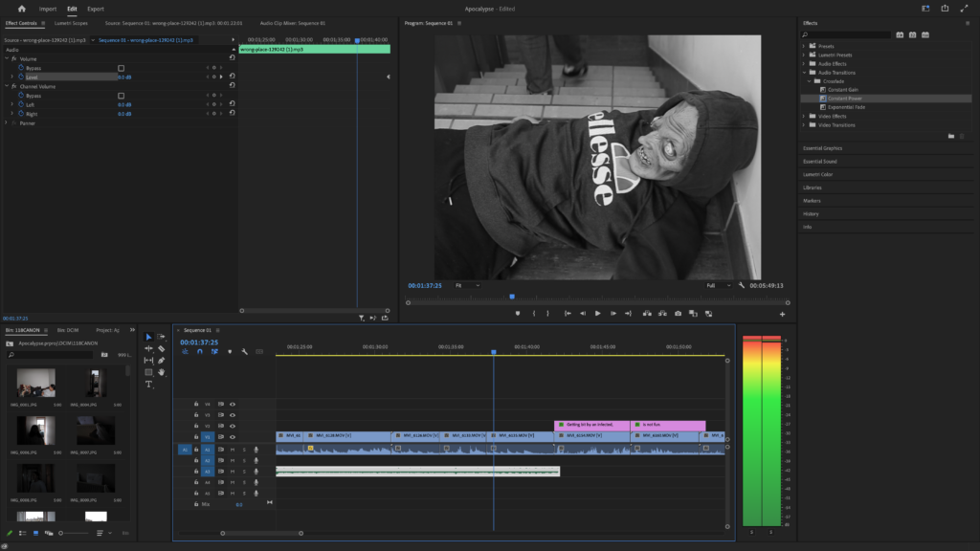980x551 pixels.
Task: Toggle the timeline Snap magnet icon
Action: 199,352
